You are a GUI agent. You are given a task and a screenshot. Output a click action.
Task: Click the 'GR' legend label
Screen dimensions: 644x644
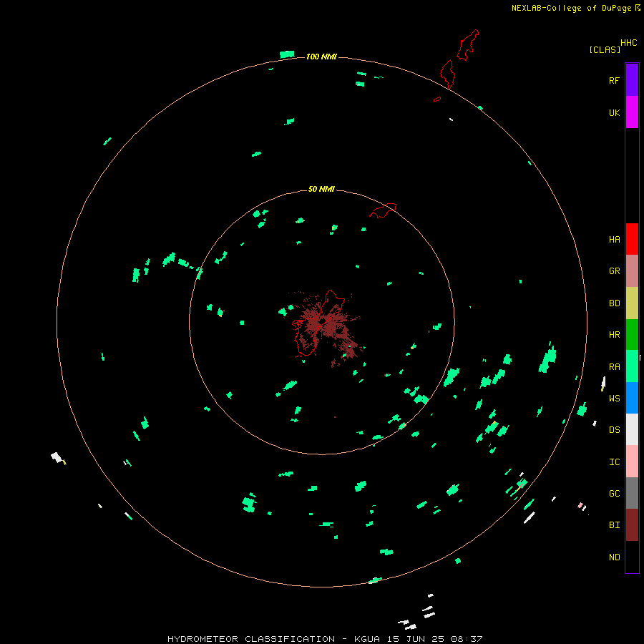(x=614, y=271)
